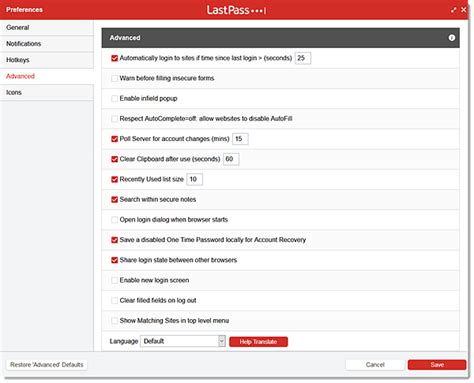Click the auto-login seconds field showing 25
This screenshot has width=474, height=383.
[x=303, y=58]
